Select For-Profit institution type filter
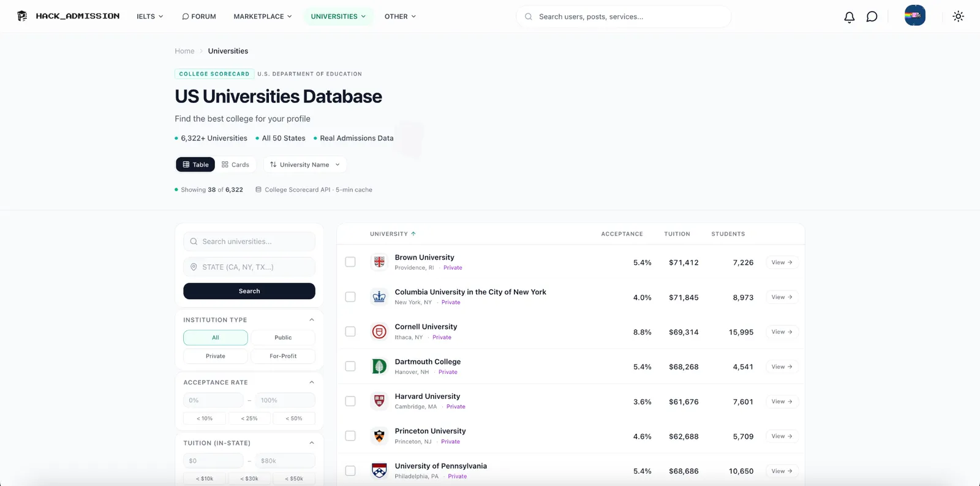 pyautogui.click(x=283, y=356)
